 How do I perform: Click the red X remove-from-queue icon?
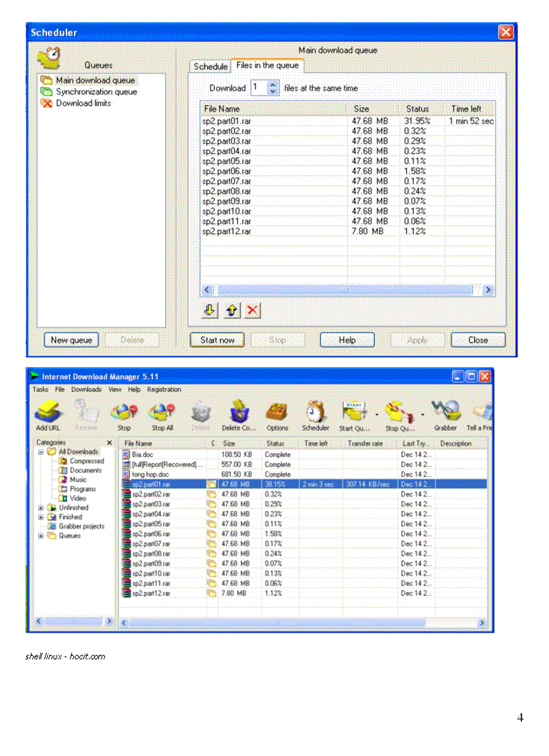tap(252, 310)
